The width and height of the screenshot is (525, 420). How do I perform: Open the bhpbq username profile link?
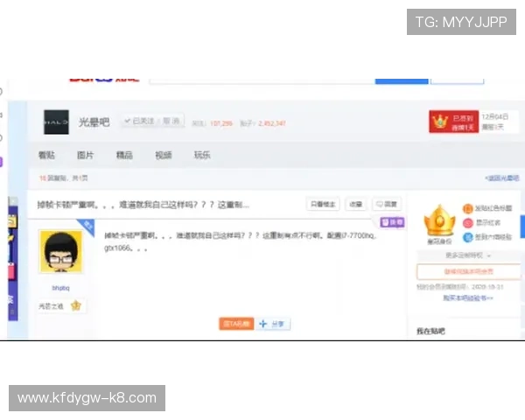click(x=60, y=288)
